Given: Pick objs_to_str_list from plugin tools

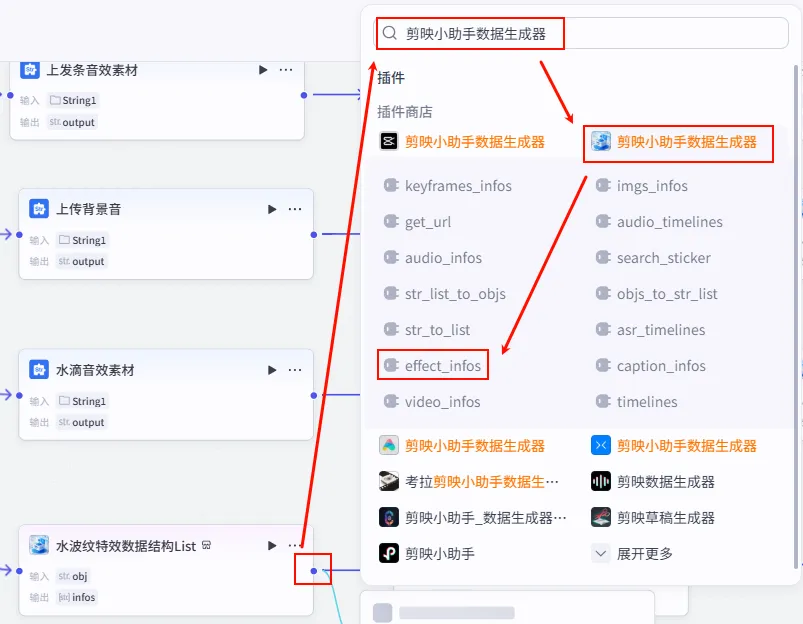Looking at the screenshot, I should pyautogui.click(x=657, y=294).
